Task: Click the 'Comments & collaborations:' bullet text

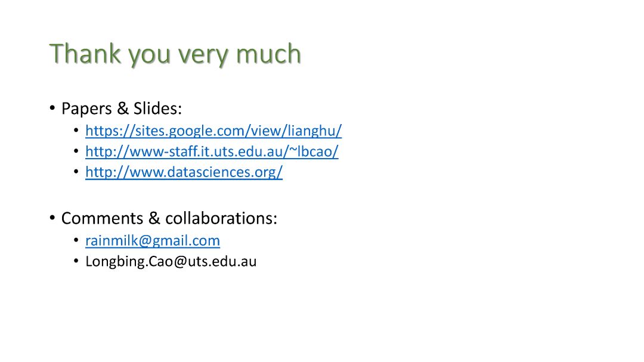Action: click(x=169, y=218)
